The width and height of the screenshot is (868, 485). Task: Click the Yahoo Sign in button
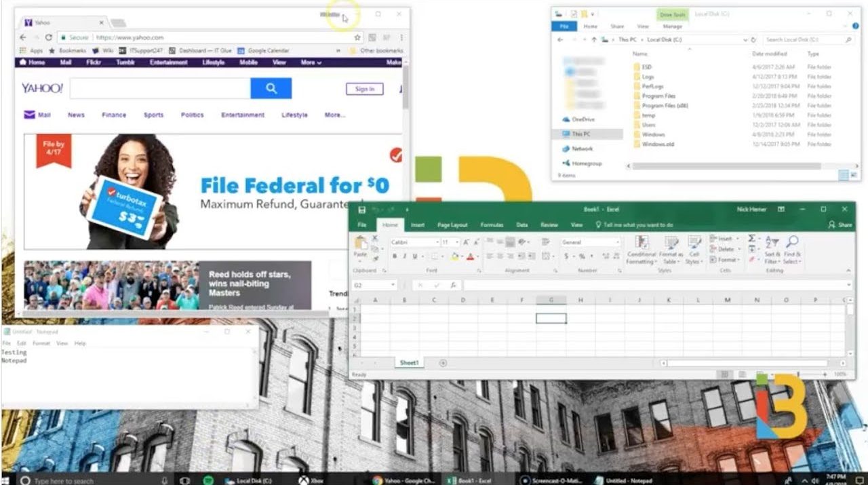(364, 89)
